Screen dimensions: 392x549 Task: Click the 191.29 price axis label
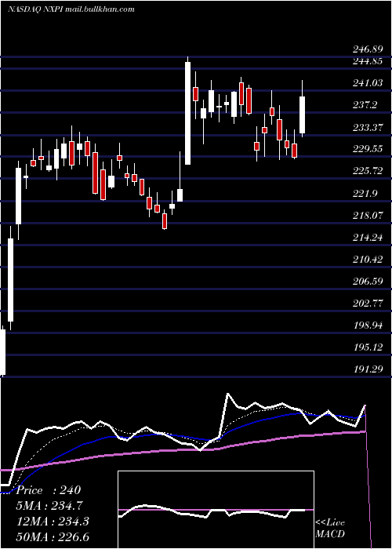367,369
